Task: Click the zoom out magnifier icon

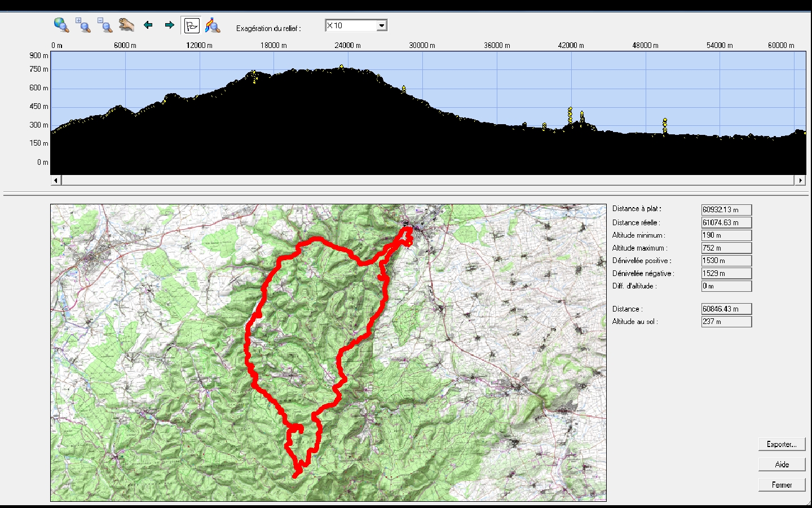Action: (x=104, y=25)
